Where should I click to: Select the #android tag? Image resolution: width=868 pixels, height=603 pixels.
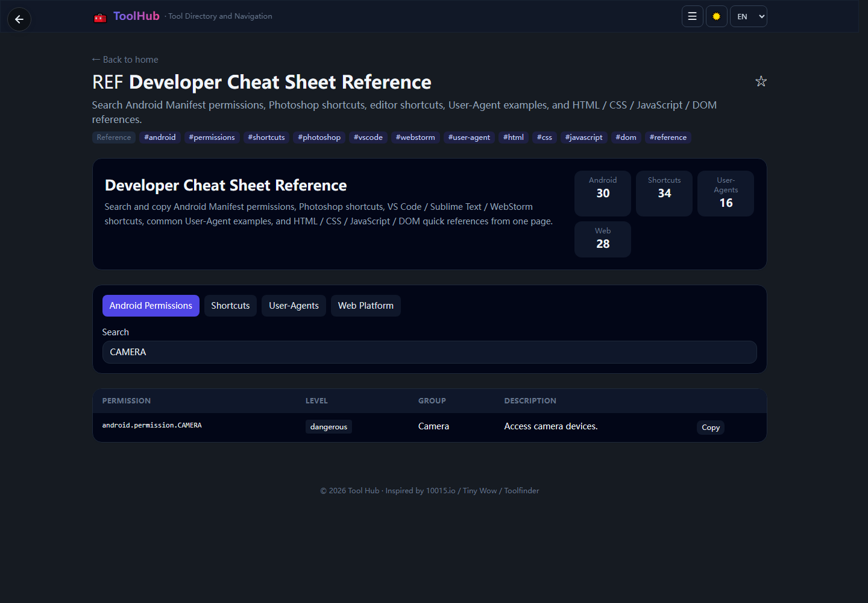pos(160,137)
